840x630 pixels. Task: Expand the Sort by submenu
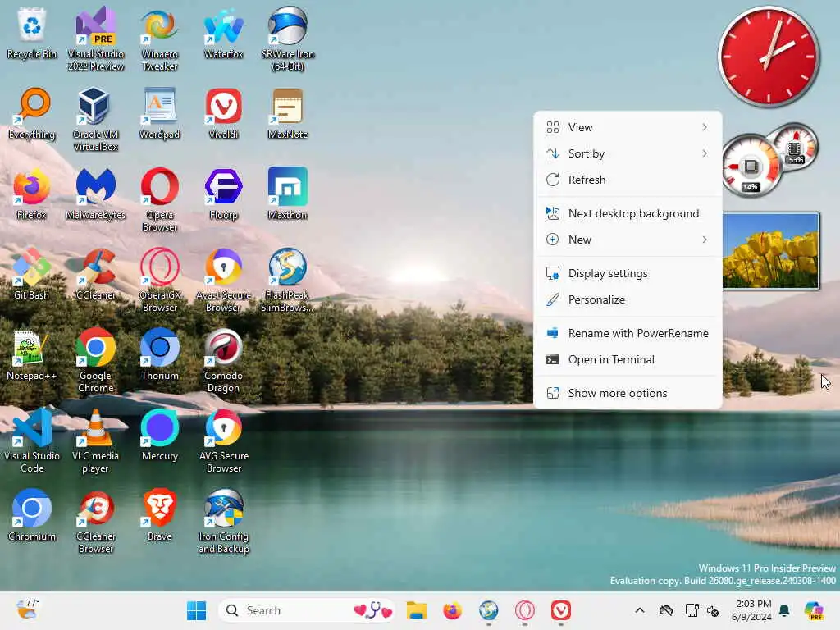click(x=628, y=153)
